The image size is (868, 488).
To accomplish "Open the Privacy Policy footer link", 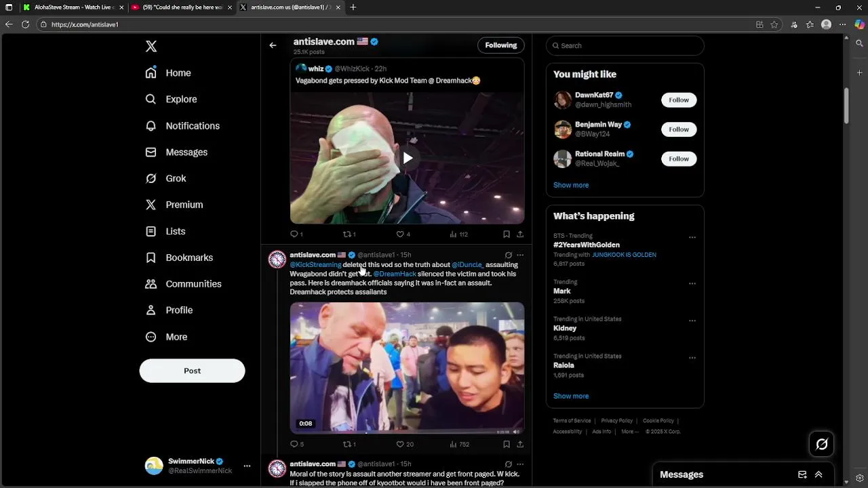I will [x=616, y=421].
